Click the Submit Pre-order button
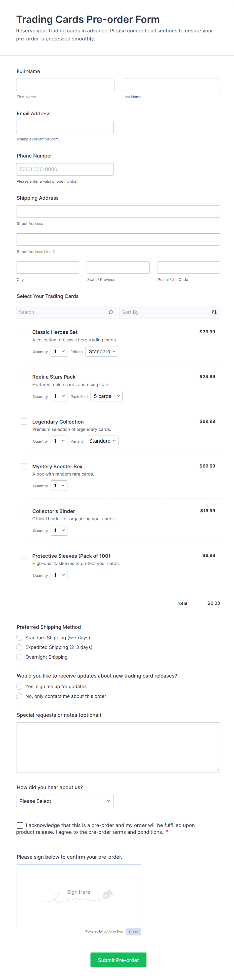This screenshot has width=234, height=980. tap(118, 960)
